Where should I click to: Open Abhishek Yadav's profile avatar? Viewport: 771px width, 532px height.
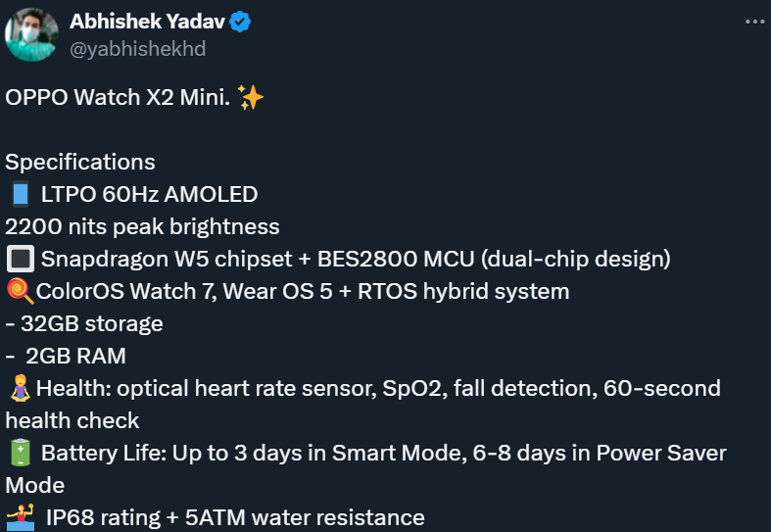coord(31,34)
